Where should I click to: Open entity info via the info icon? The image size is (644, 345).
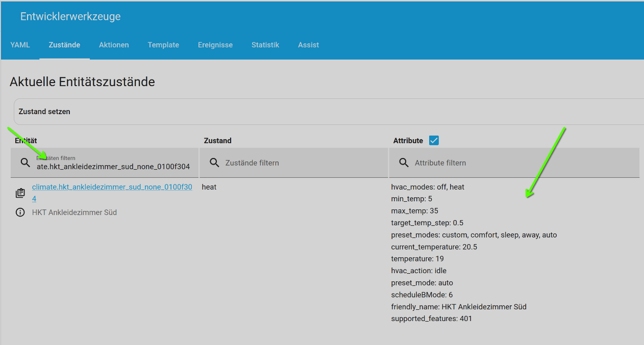coord(20,213)
